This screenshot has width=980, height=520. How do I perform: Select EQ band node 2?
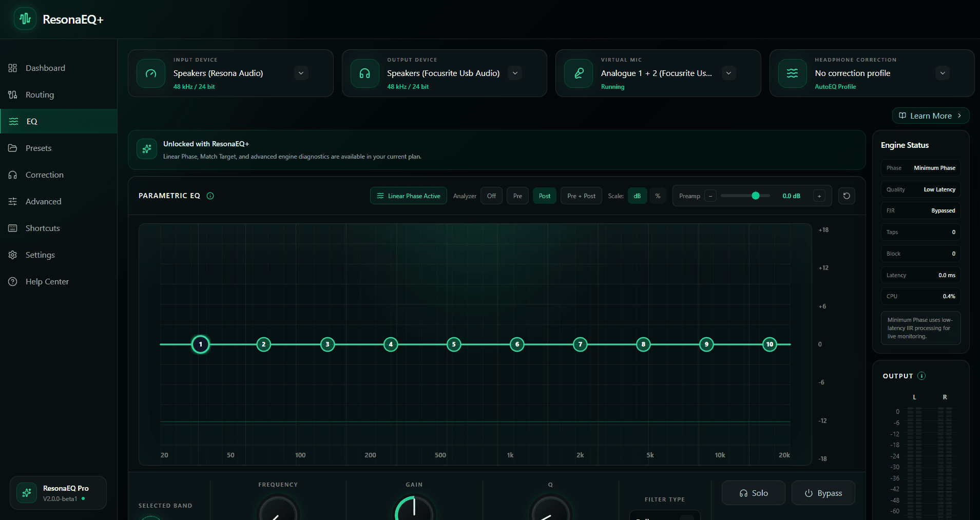(264, 344)
